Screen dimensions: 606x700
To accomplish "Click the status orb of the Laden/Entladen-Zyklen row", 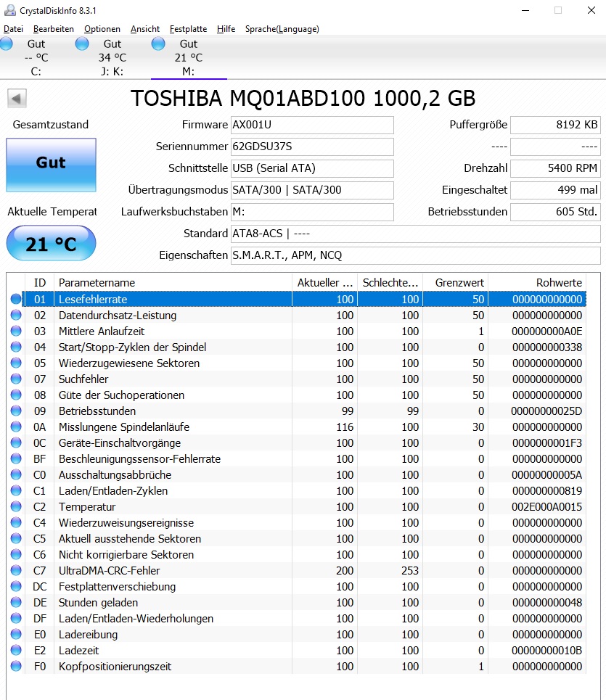I will tap(16, 490).
